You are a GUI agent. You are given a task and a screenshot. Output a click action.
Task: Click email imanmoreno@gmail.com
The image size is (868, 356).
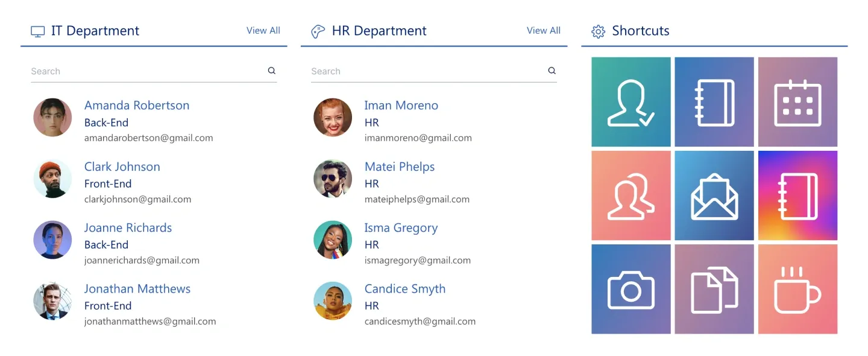tap(418, 138)
